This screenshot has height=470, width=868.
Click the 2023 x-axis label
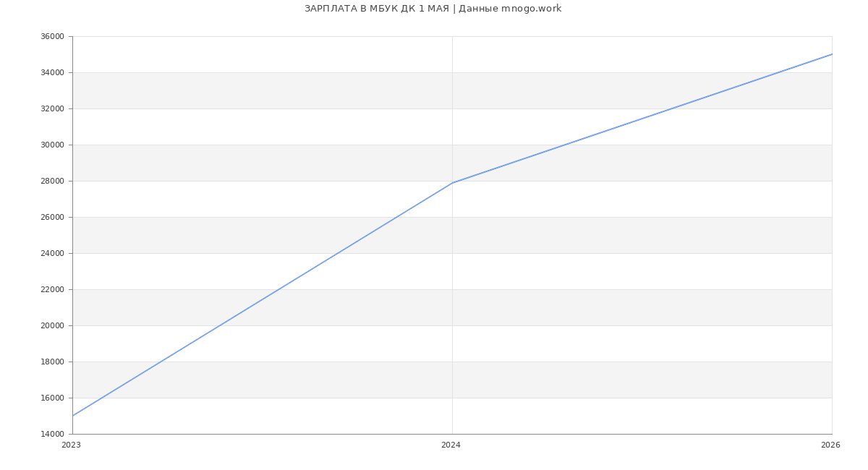pyautogui.click(x=71, y=445)
